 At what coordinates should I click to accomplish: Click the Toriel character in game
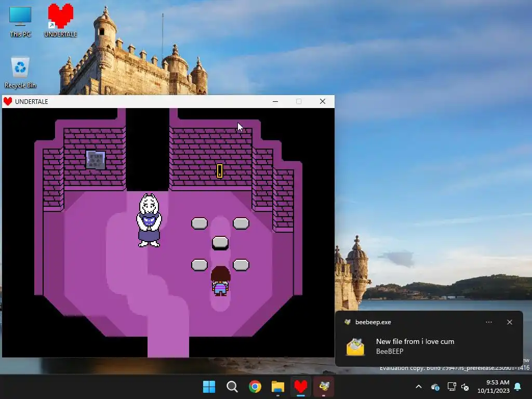pyautogui.click(x=149, y=220)
